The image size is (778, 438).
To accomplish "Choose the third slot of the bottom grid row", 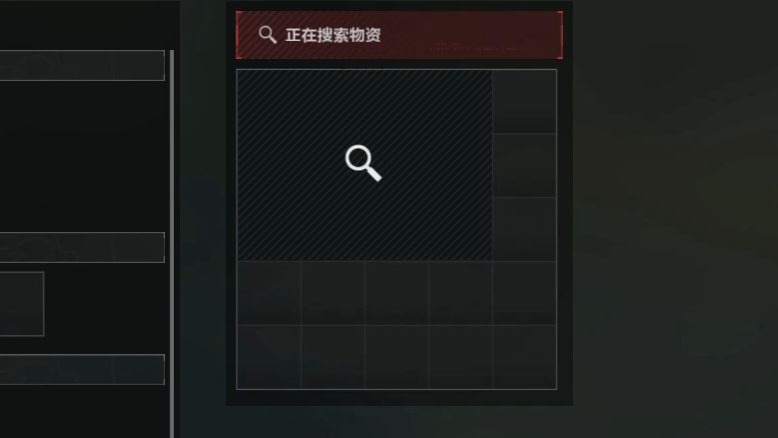I will pos(397,357).
